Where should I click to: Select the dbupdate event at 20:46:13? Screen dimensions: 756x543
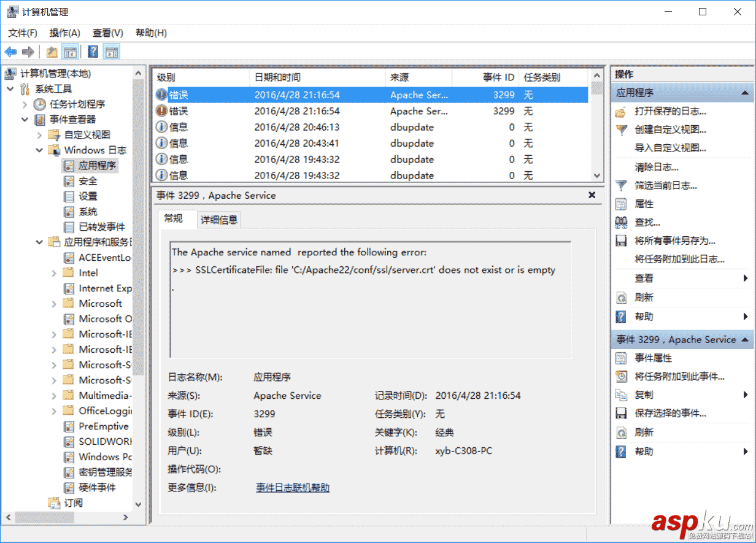pos(370,127)
